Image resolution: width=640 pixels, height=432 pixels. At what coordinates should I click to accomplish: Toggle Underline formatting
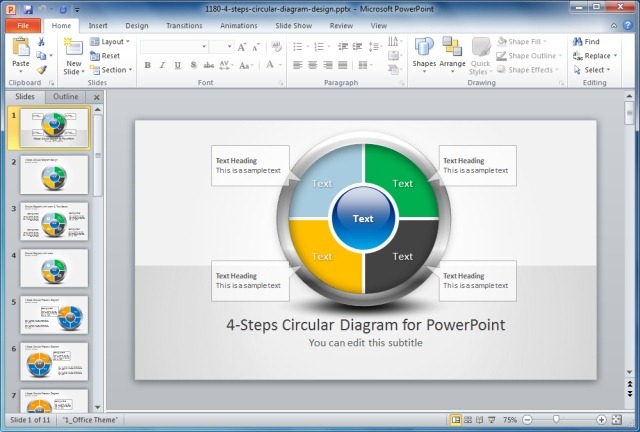178,65
